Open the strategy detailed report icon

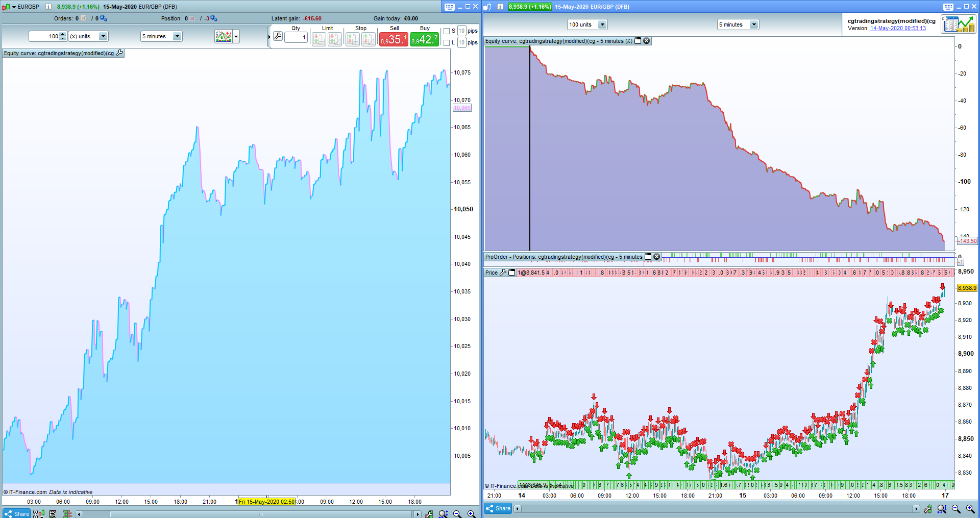point(959,24)
